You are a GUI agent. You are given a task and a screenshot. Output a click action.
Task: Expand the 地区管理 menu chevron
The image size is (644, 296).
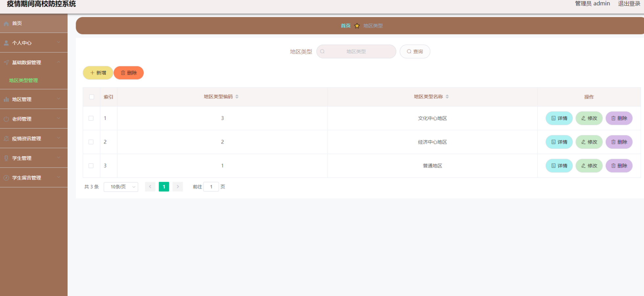pos(58,99)
